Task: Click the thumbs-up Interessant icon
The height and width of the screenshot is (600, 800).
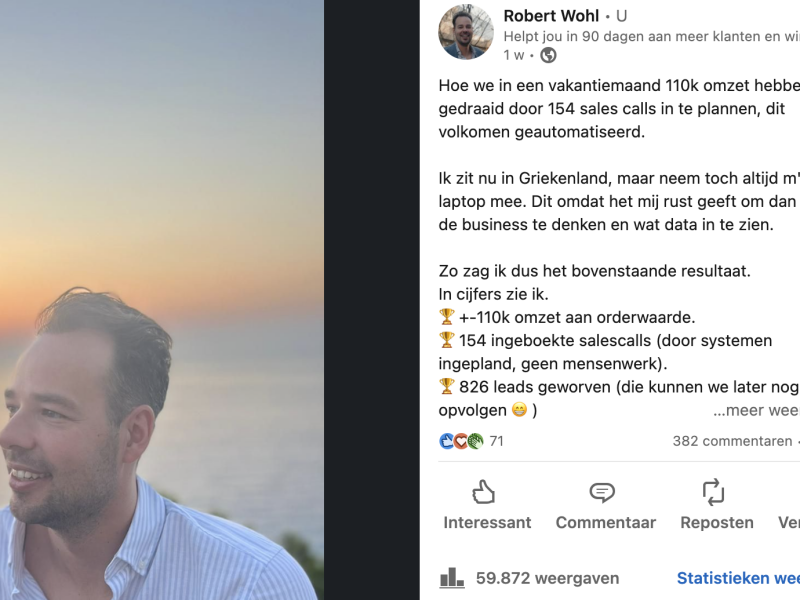Action: [483, 492]
